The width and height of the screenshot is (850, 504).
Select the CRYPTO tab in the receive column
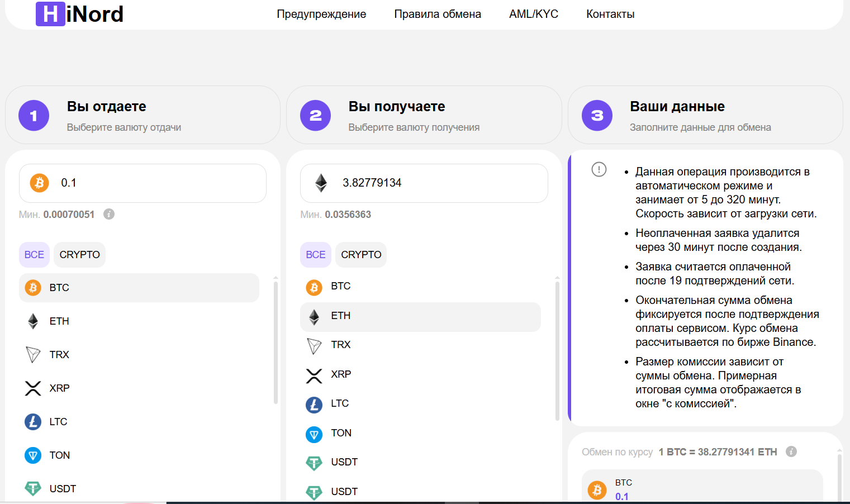[x=361, y=255]
